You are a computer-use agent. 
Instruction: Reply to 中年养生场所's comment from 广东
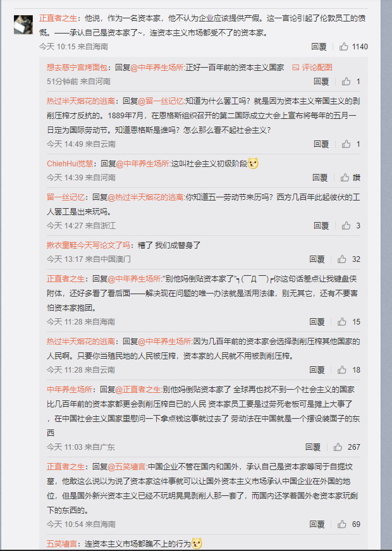(312, 447)
